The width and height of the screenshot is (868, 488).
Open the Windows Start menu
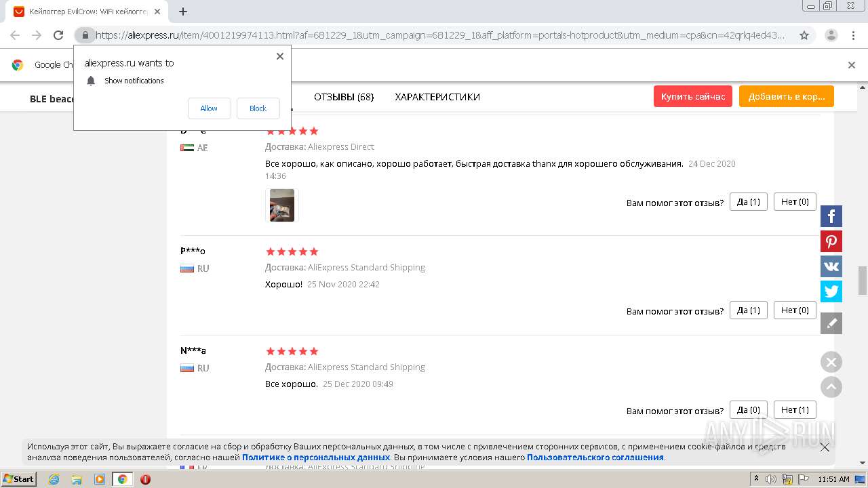pyautogui.click(x=19, y=479)
